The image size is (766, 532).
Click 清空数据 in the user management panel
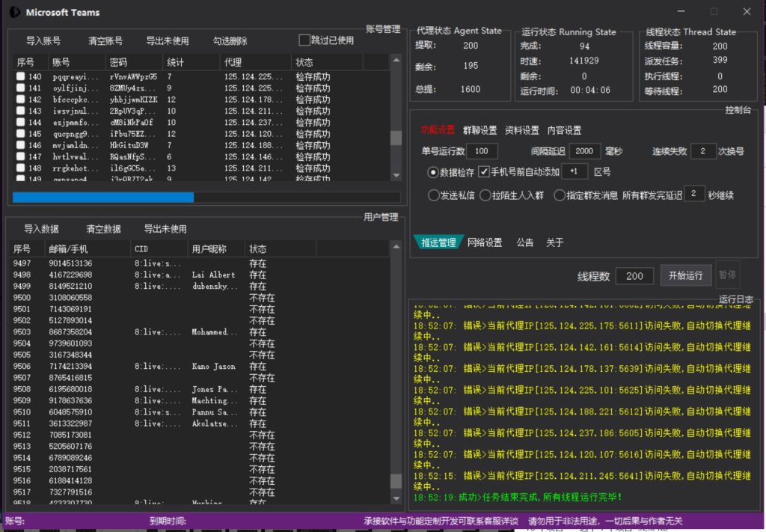pos(103,229)
